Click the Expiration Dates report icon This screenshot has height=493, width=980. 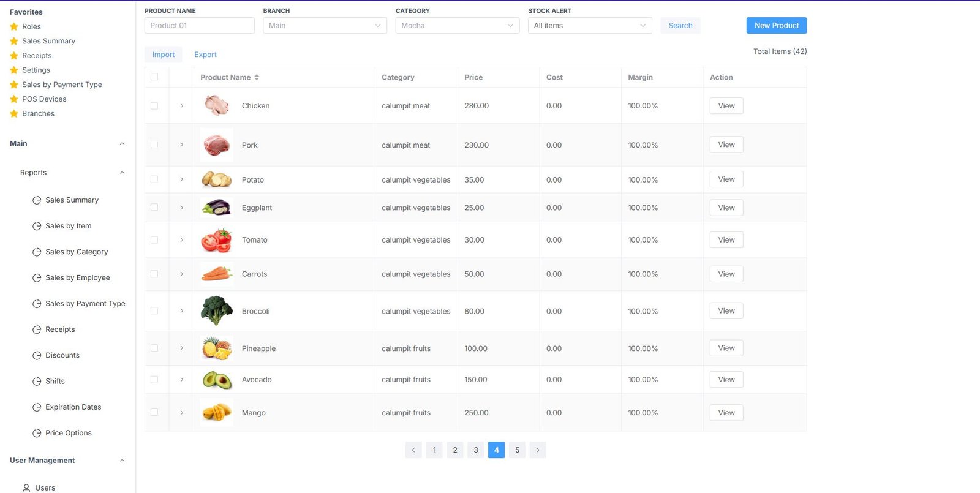(x=37, y=407)
